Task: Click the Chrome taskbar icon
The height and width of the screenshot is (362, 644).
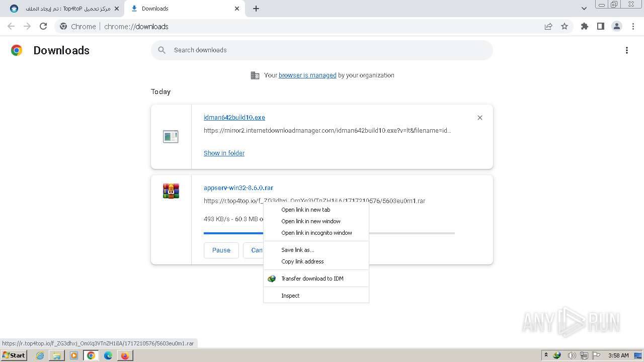Action: tap(91, 355)
